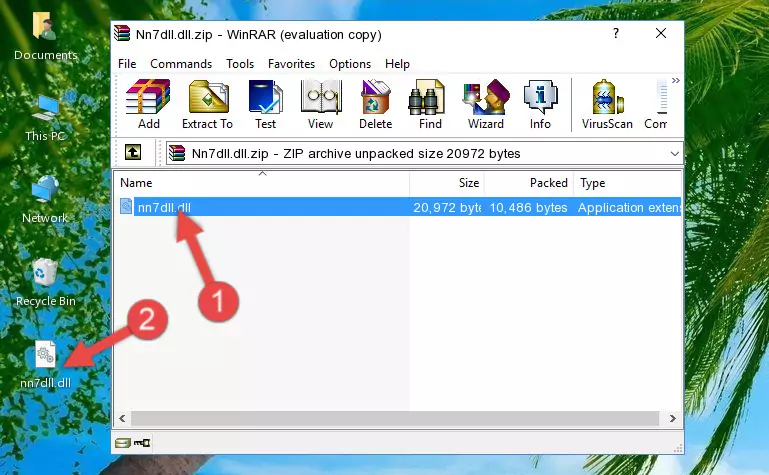Click the Extract To toolbar icon
769x475 pixels.
[x=207, y=104]
